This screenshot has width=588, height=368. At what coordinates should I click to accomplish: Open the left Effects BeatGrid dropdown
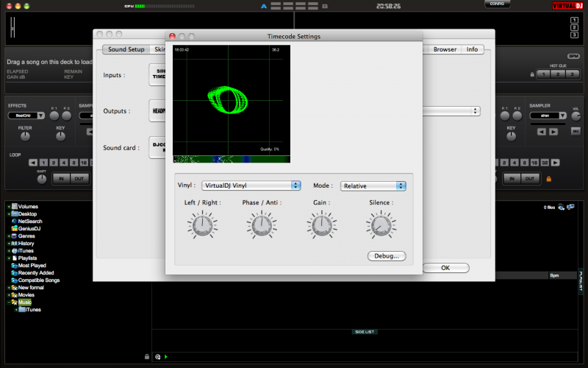click(x=26, y=116)
